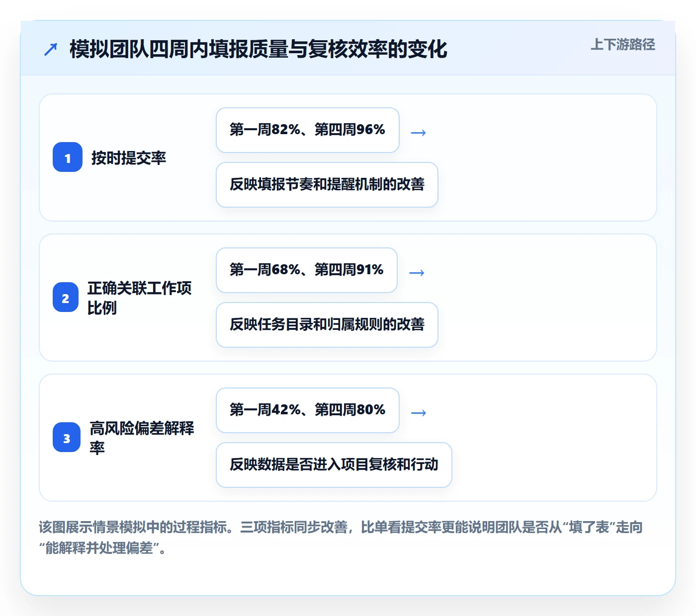
Task: Click the arrow after 第一周42%、第四周80%
Action: tap(419, 413)
